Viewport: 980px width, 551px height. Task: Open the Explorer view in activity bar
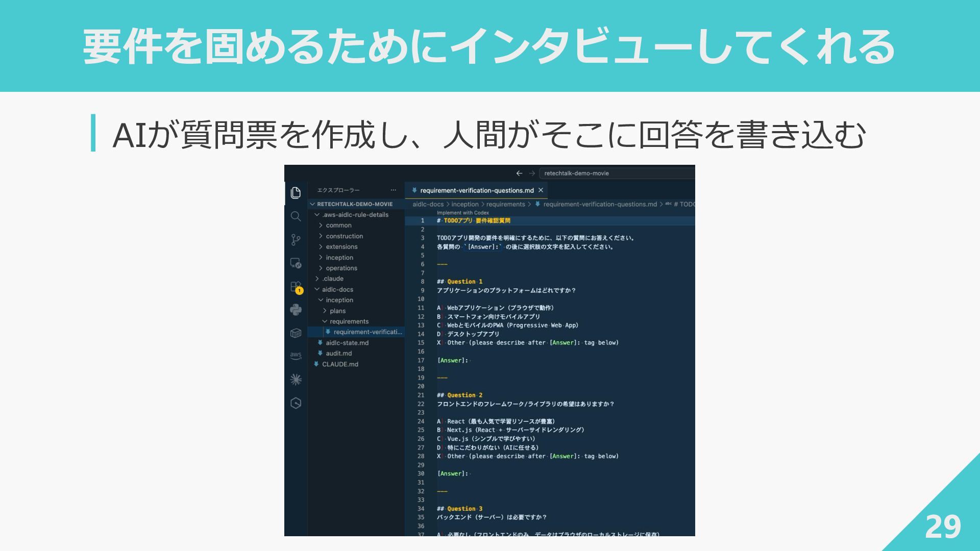tap(296, 192)
